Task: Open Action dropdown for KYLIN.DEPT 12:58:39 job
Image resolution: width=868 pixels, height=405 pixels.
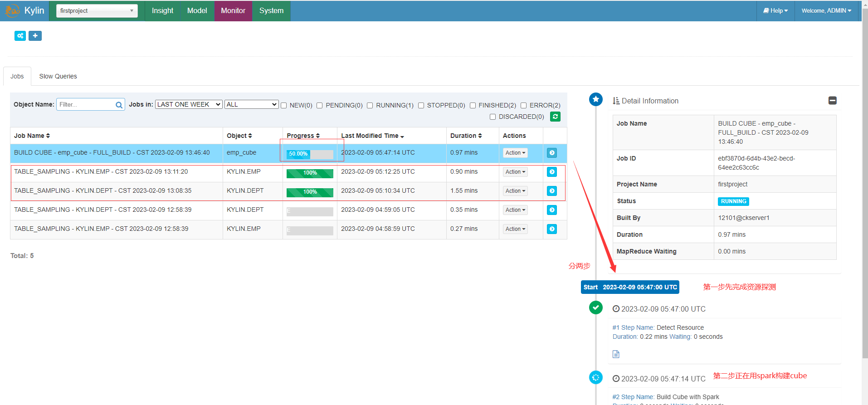Action: point(515,210)
